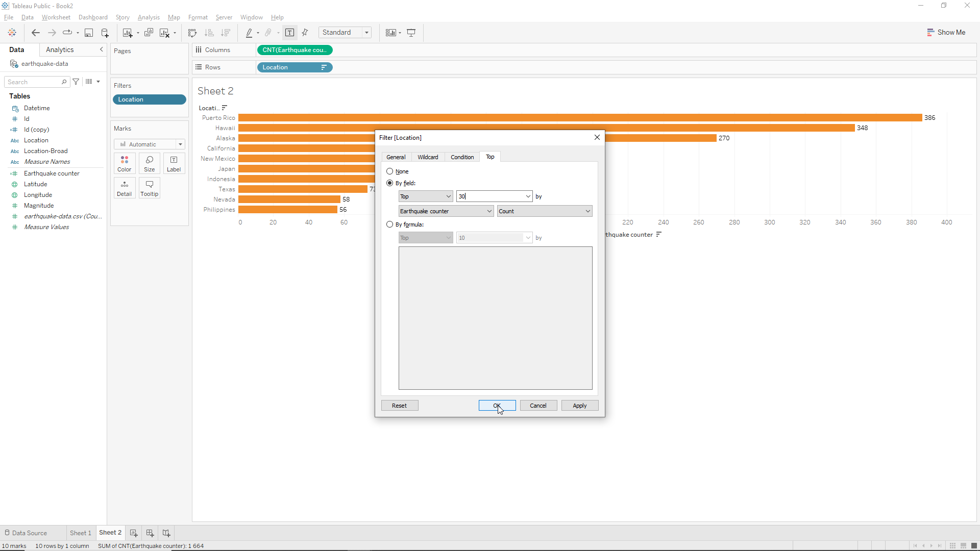
Task: Click the top count input field
Action: [490, 196]
